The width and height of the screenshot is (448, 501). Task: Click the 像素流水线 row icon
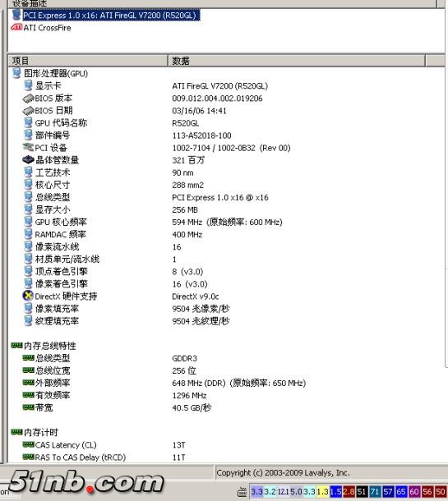pyautogui.click(x=28, y=246)
